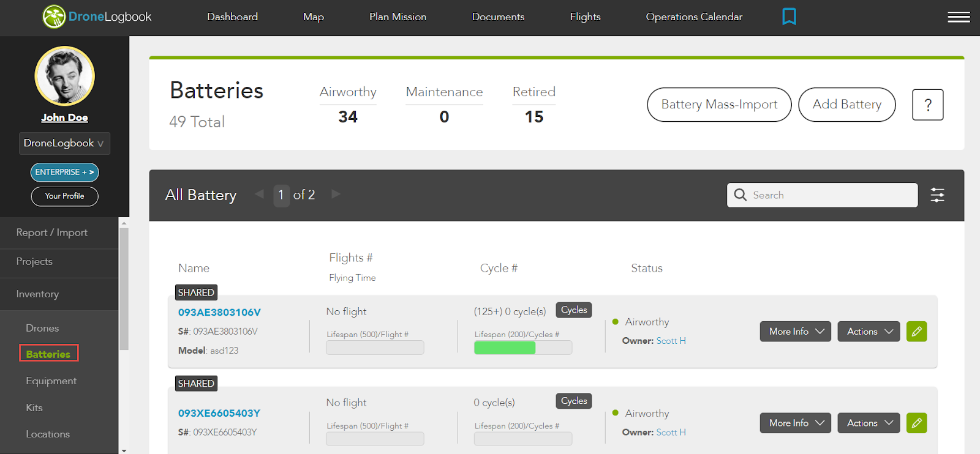Click the Flights # column header
Viewport: 980px width, 454px height.
tap(350, 258)
